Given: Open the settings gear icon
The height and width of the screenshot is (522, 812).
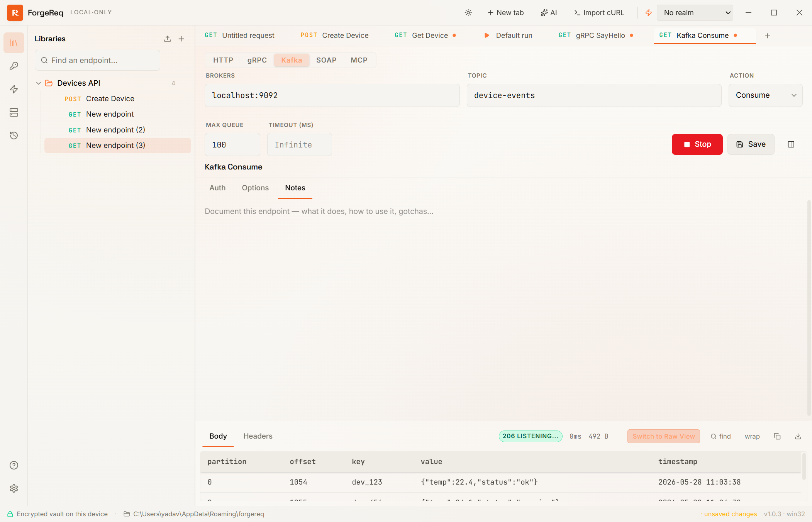Looking at the screenshot, I should point(14,488).
